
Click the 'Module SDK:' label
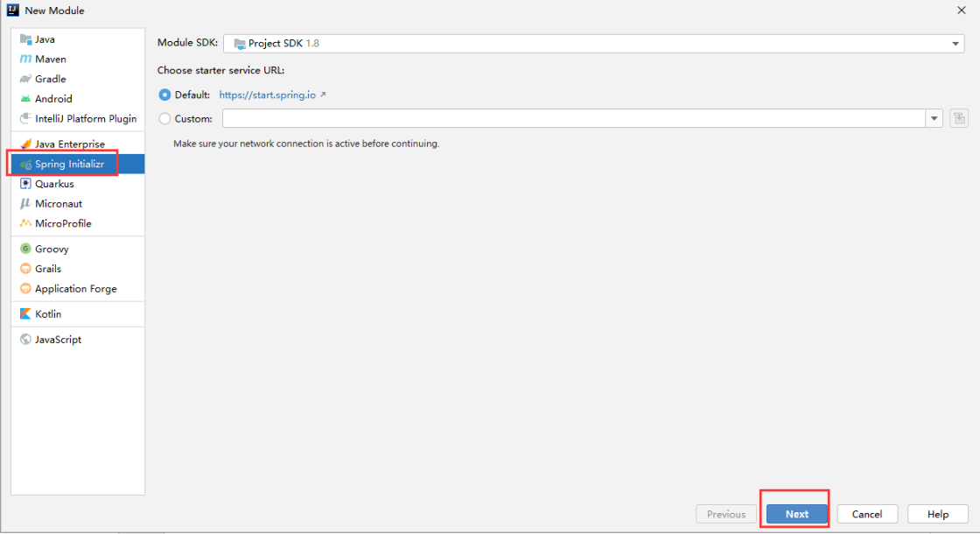click(187, 43)
